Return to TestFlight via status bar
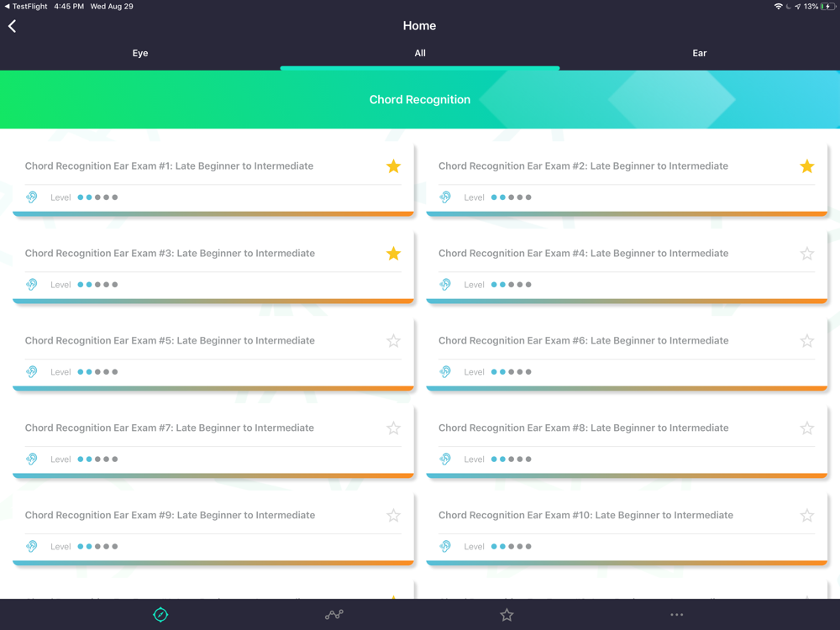Viewport: 840px width, 630px height. click(x=25, y=7)
